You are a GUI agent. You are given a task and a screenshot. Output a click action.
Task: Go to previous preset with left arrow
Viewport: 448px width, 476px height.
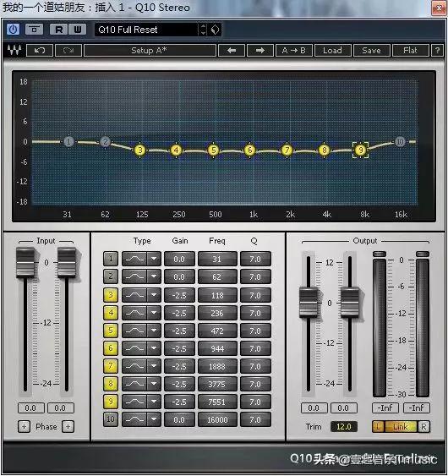click(x=232, y=51)
